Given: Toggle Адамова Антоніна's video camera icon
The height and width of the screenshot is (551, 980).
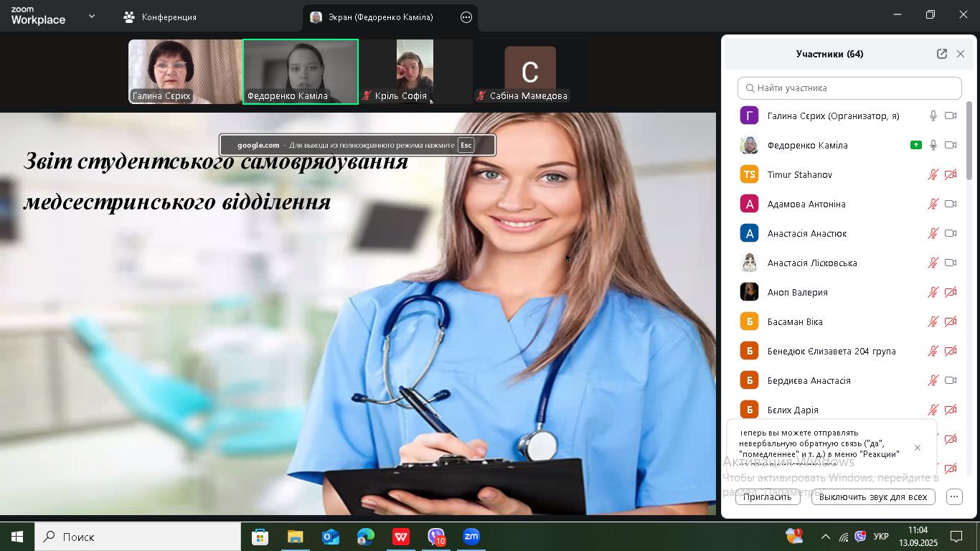Looking at the screenshot, I should tap(951, 204).
